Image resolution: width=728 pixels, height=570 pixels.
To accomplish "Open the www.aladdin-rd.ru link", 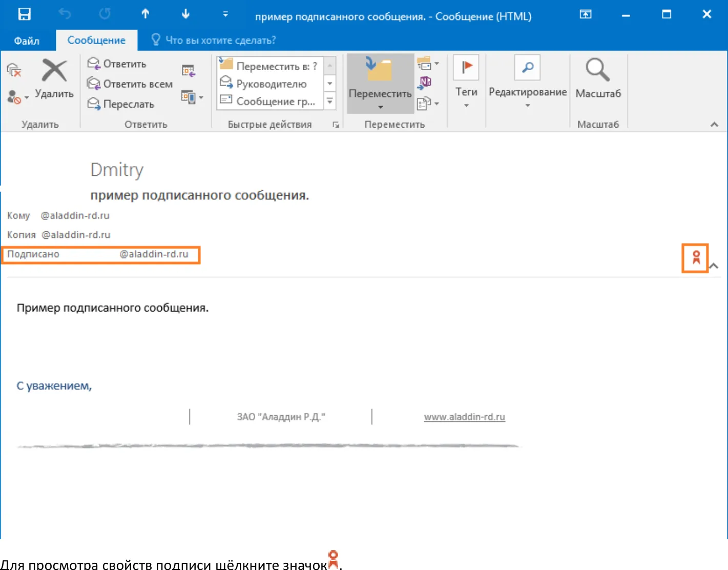I will click(x=465, y=417).
